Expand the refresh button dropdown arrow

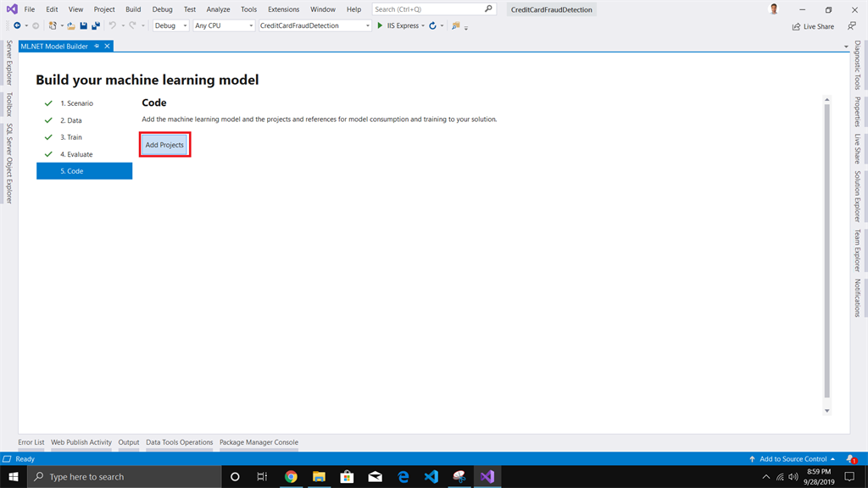(x=442, y=25)
